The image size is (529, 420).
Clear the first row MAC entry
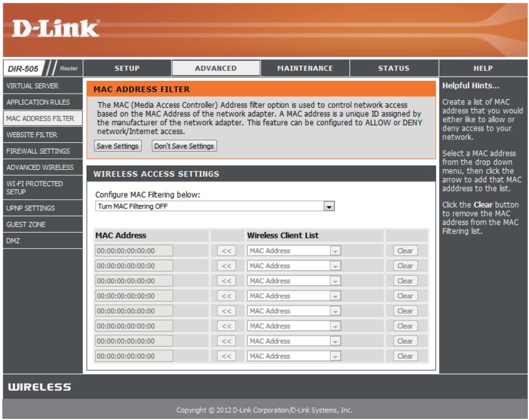[x=405, y=251]
